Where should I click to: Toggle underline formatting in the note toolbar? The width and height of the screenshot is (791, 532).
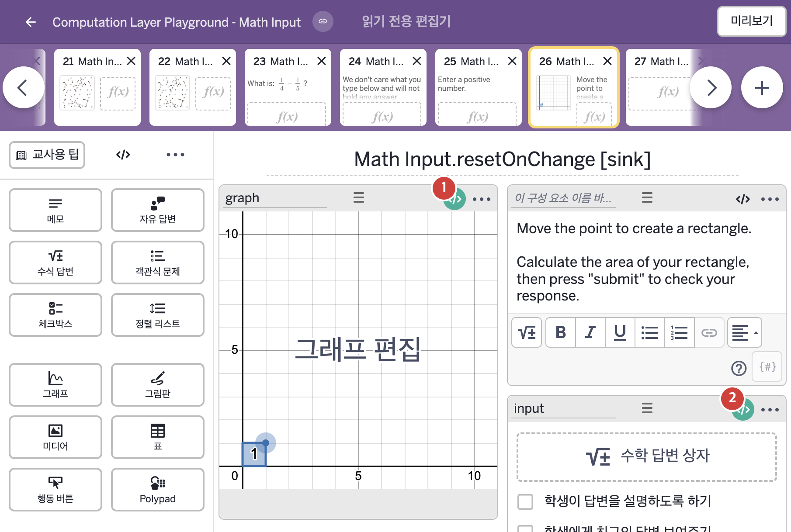(620, 332)
